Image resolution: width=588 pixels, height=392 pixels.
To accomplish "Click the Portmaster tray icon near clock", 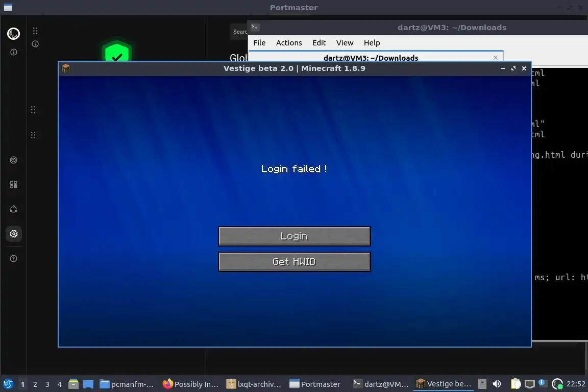I will tap(557, 384).
